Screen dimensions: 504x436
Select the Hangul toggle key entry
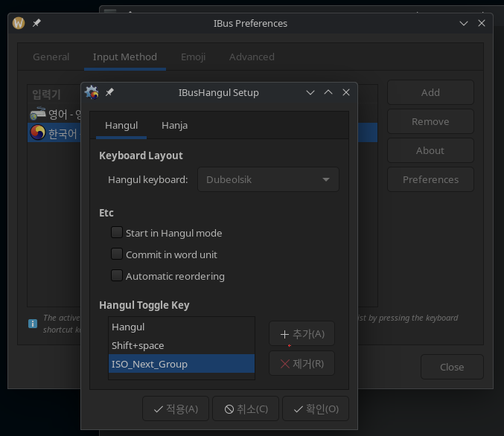tap(182, 327)
